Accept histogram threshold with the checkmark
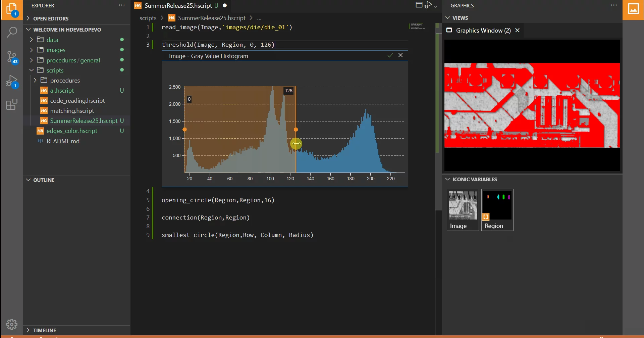 point(390,55)
